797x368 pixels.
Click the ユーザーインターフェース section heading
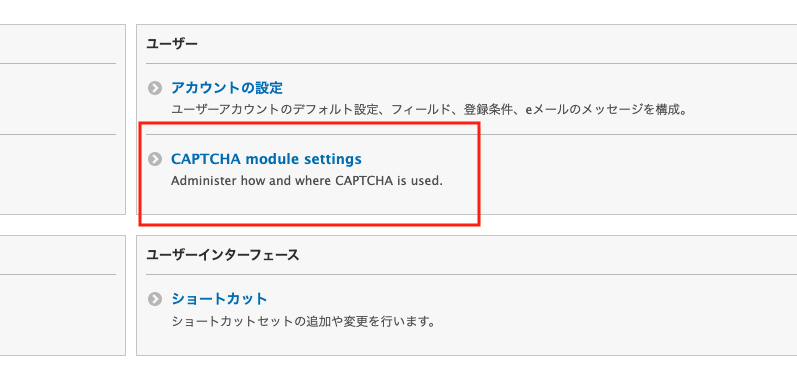coord(223,255)
